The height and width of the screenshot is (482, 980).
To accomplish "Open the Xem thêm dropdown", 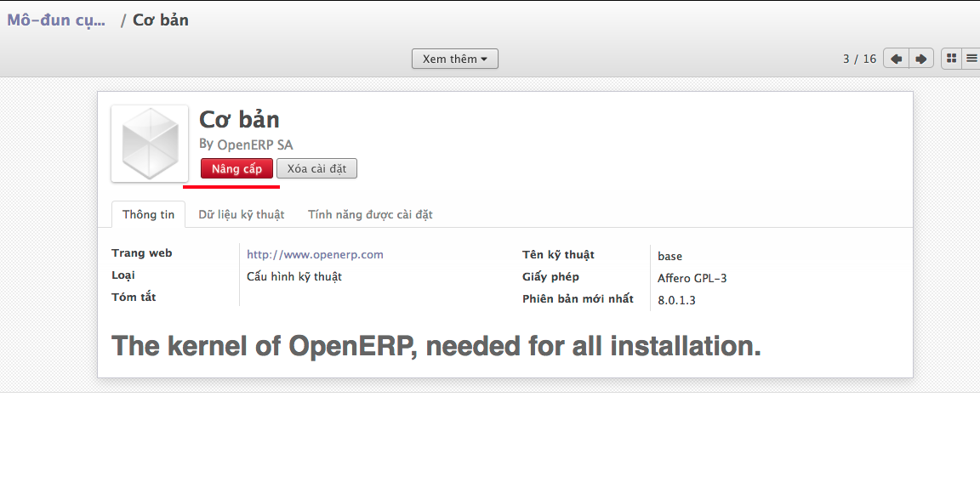I will click(455, 59).
